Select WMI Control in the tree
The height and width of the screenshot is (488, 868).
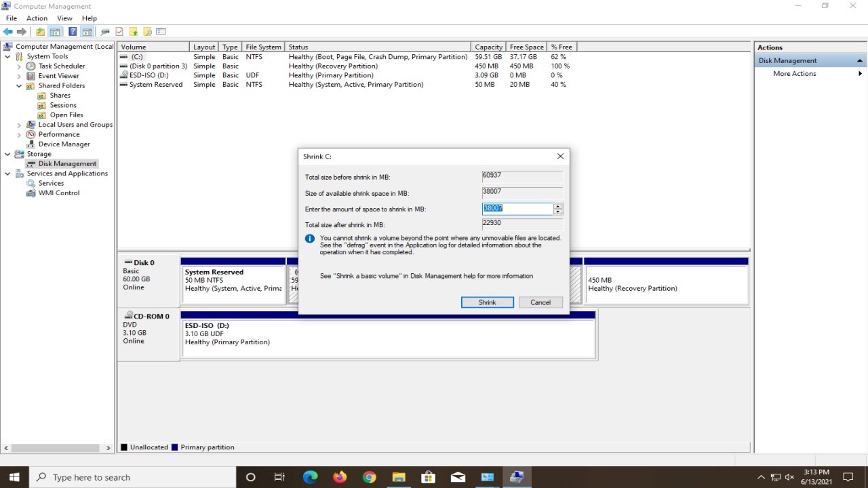click(x=59, y=193)
